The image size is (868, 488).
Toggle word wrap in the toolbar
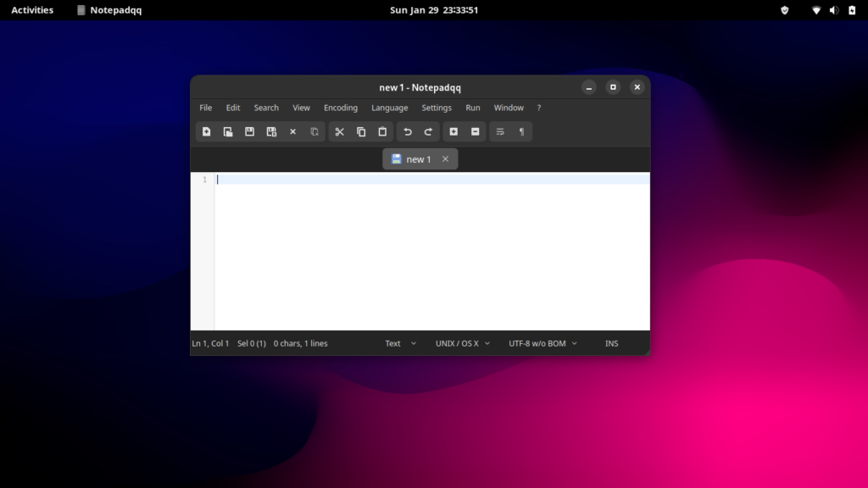pyautogui.click(x=500, y=132)
